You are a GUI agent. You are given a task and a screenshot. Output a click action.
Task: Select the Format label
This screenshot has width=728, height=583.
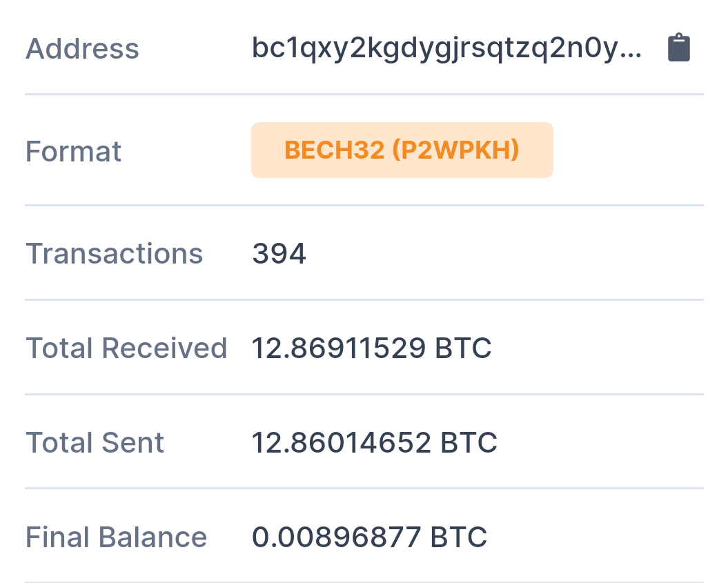click(73, 151)
